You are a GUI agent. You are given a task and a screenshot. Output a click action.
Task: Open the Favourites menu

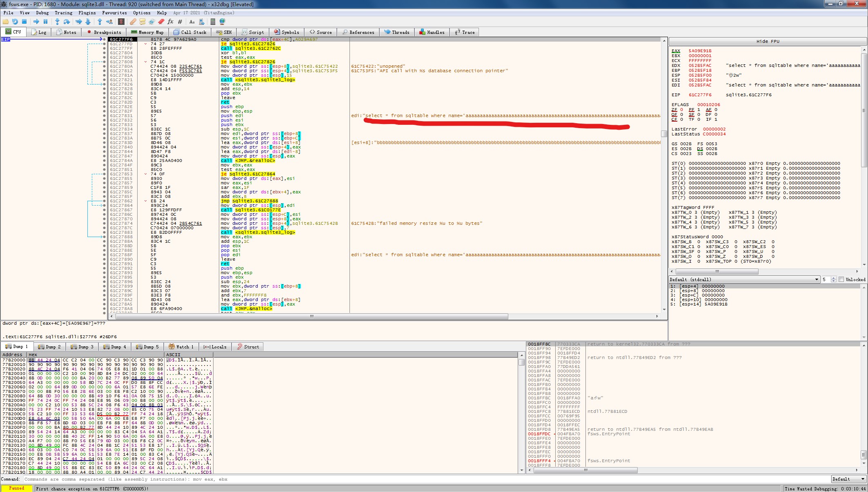[114, 13]
